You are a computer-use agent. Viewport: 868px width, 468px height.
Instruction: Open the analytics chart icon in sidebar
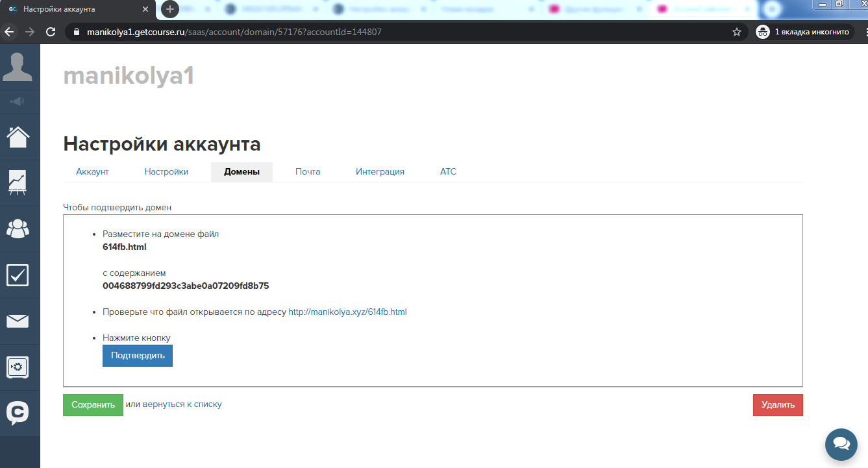(x=18, y=182)
